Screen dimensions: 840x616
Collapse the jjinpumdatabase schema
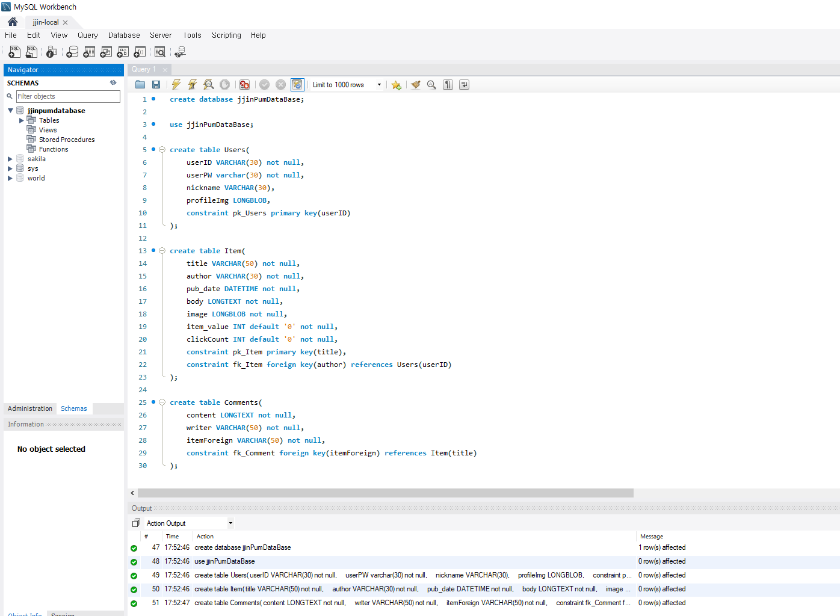tap(11, 110)
